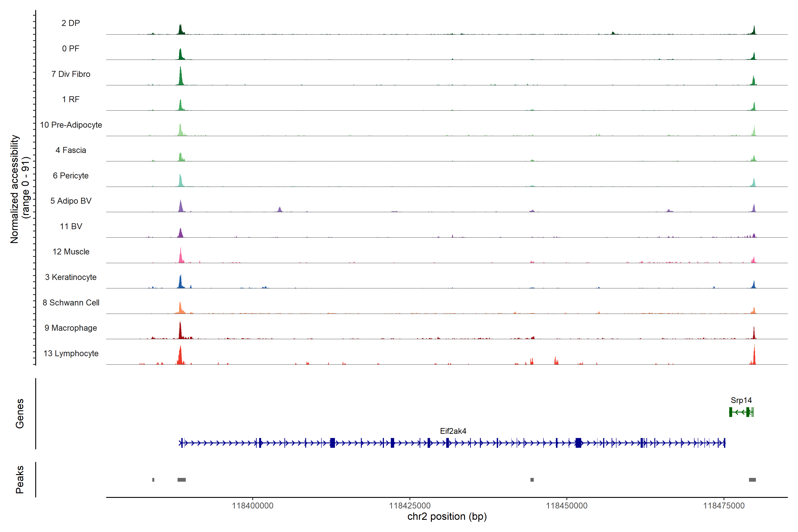The width and height of the screenshot is (798, 532).
Task: Click the 2 DP track label
Action: (x=70, y=23)
